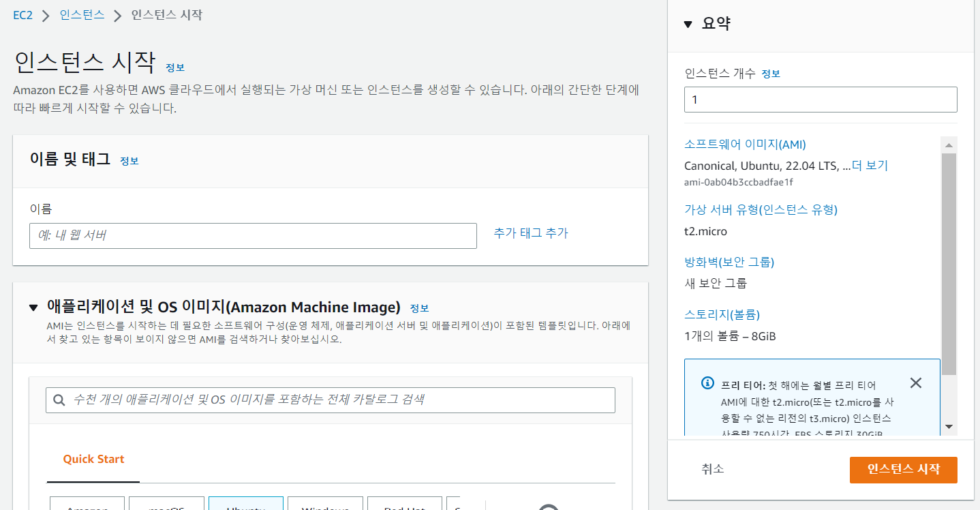The width and height of the screenshot is (980, 510).
Task: Click the 1개의 볼륨 – 8GiB text
Action: (x=730, y=336)
